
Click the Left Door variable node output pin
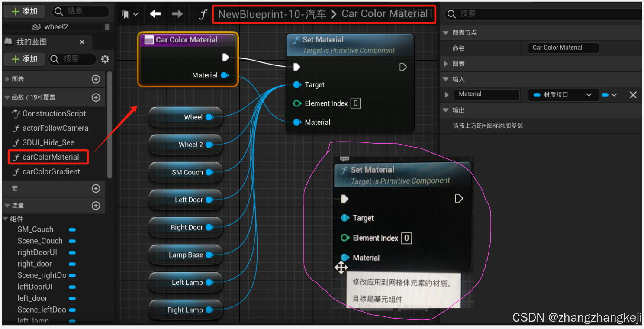[209, 200]
